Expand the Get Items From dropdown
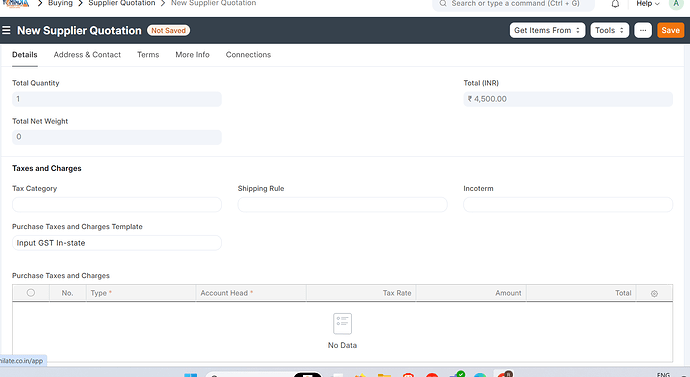This screenshot has width=690, height=377. 547,30
